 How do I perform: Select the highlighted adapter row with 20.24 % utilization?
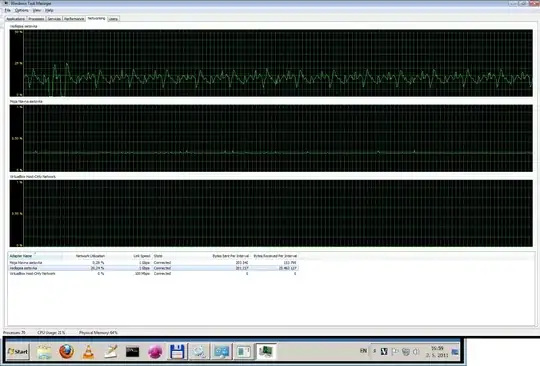(x=153, y=268)
